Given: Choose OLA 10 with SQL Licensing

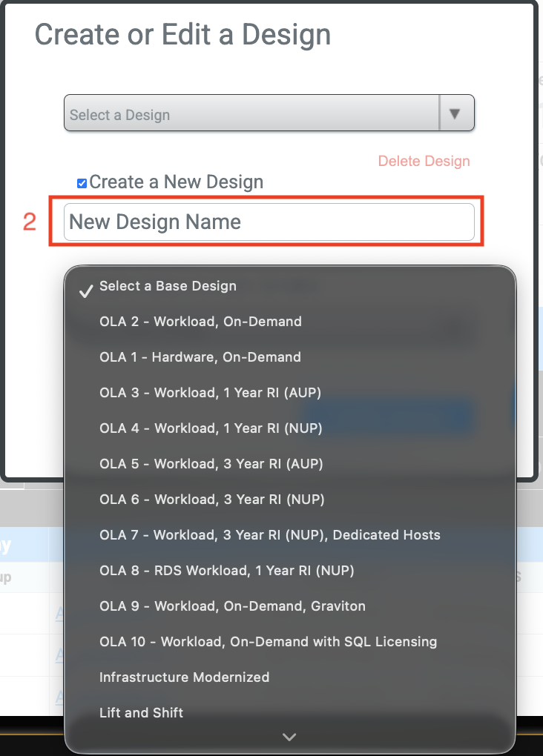Looking at the screenshot, I should [268, 642].
